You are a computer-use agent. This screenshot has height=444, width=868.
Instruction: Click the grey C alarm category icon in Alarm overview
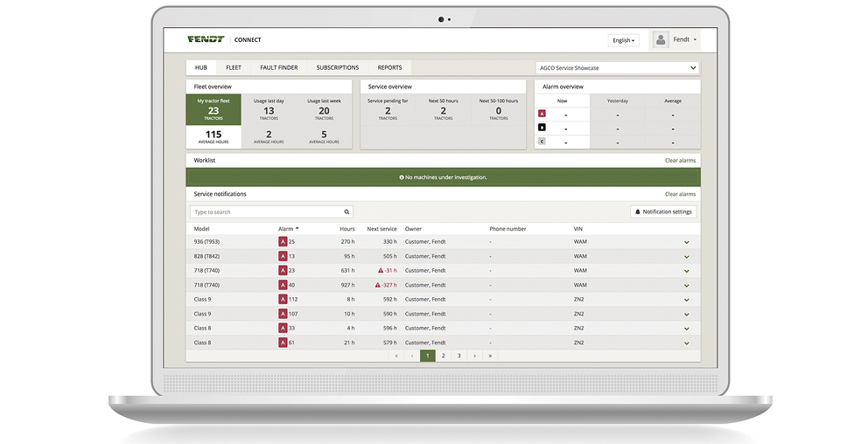click(x=542, y=142)
